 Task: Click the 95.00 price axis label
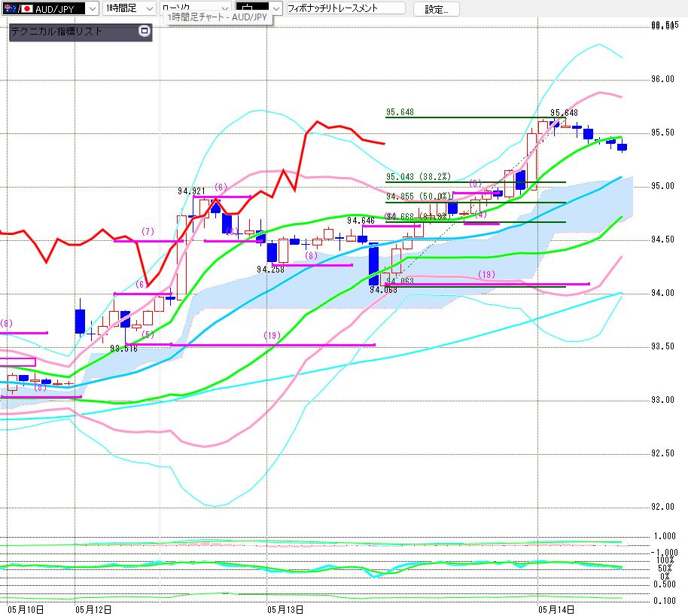(662, 186)
